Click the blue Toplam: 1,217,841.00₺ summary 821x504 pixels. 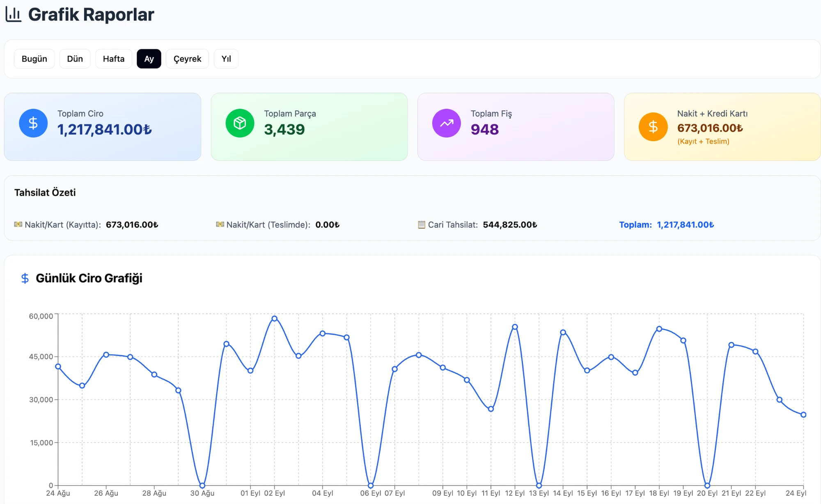pyautogui.click(x=667, y=225)
